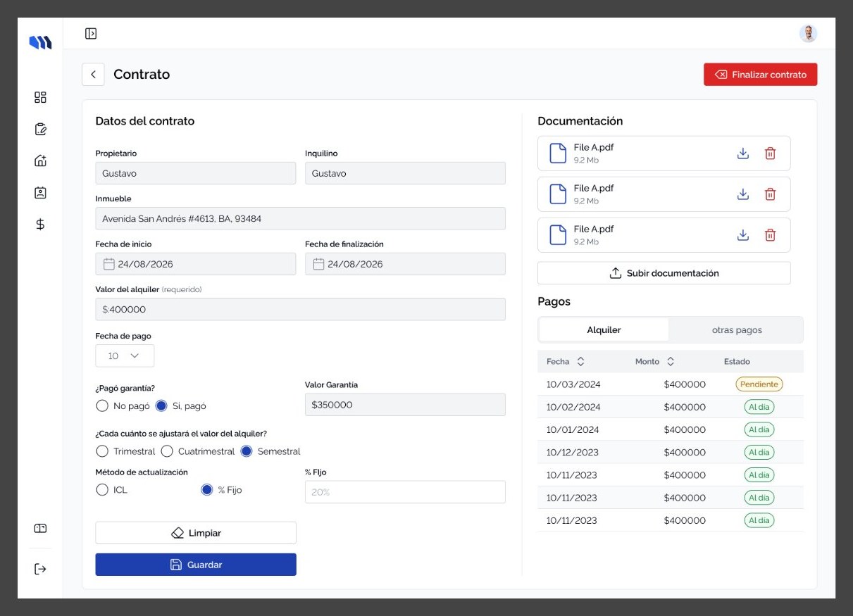Download the third File A.pdf
This screenshot has width=853, height=616.
(742, 235)
